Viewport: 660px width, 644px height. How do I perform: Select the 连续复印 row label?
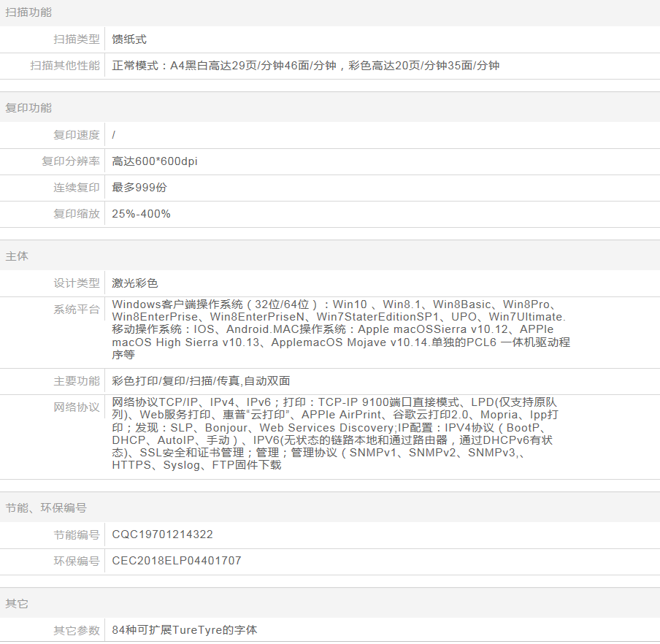click(x=76, y=188)
